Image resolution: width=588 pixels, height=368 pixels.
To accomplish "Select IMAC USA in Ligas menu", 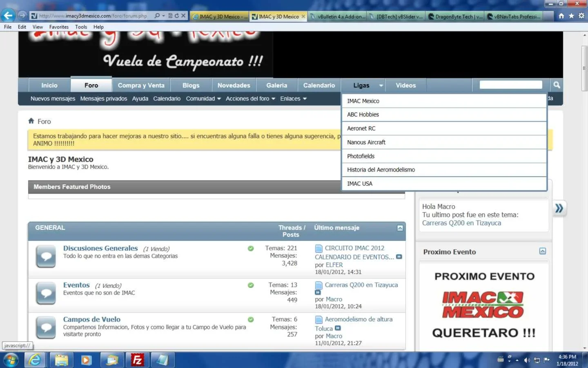I will pos(444,184).
